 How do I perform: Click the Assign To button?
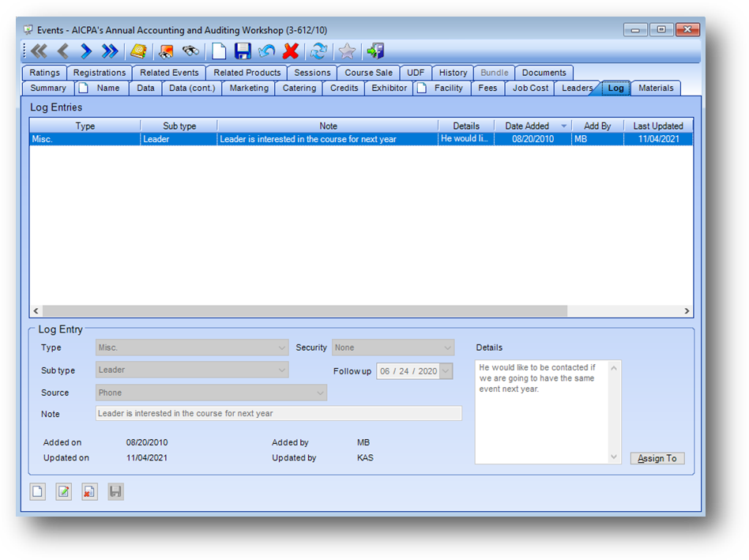click(x=657, y=458)
